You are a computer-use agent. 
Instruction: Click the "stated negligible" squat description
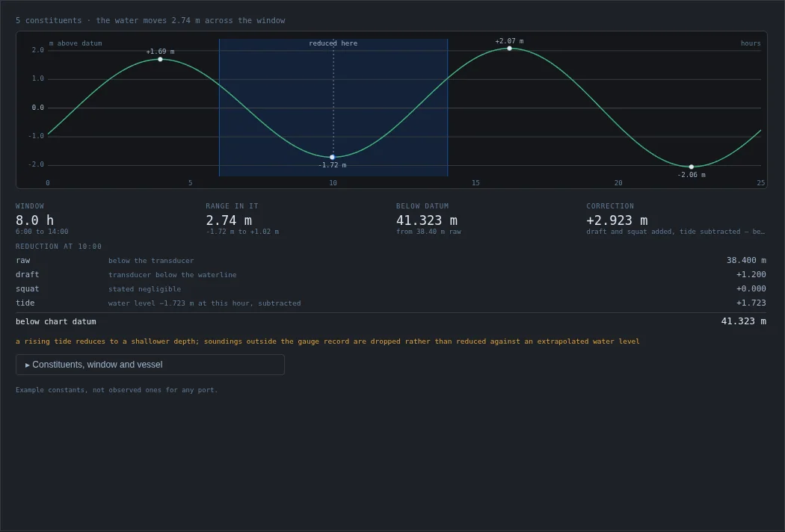(145, 289)
